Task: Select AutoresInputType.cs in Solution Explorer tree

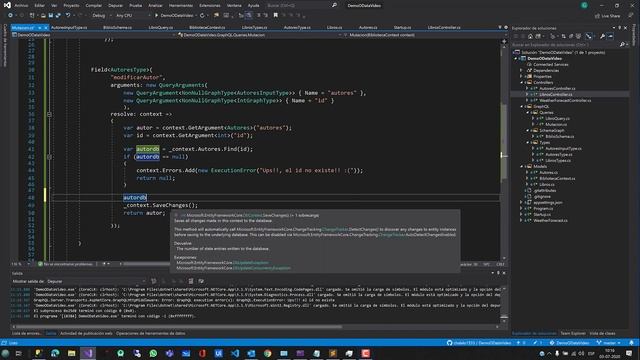Action: pyautogui.click(x=563, y=149)
